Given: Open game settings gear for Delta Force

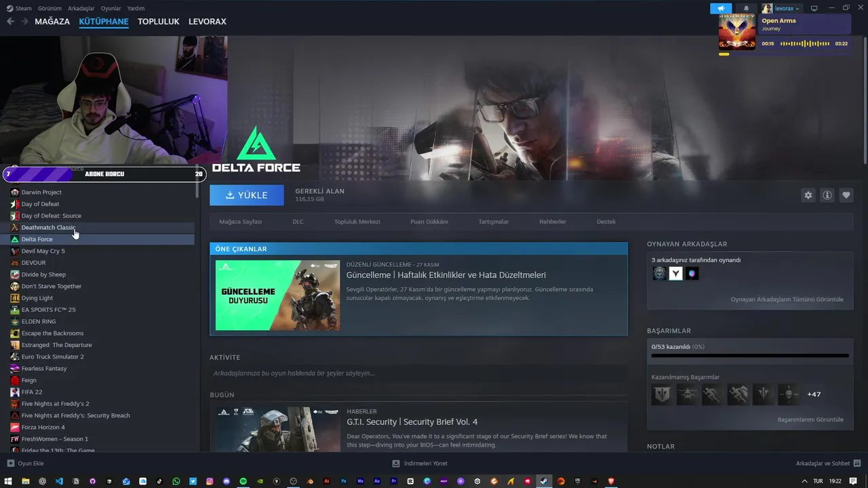Looking at the screenshot, I should (808, 195).
